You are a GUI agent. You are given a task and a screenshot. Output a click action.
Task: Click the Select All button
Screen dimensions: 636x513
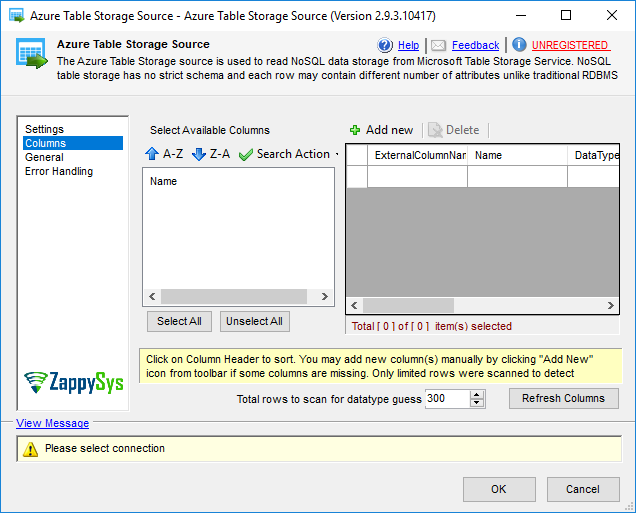point(179,321)
